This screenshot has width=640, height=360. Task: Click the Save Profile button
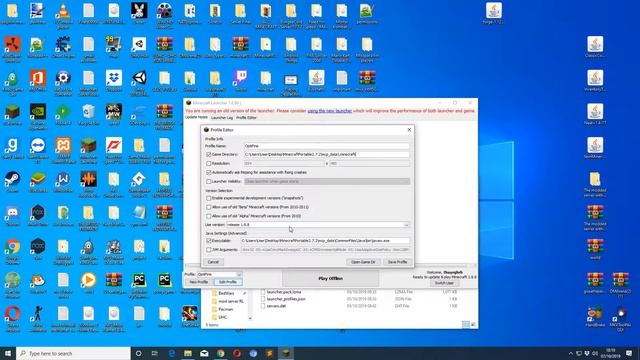click(397, 262)
